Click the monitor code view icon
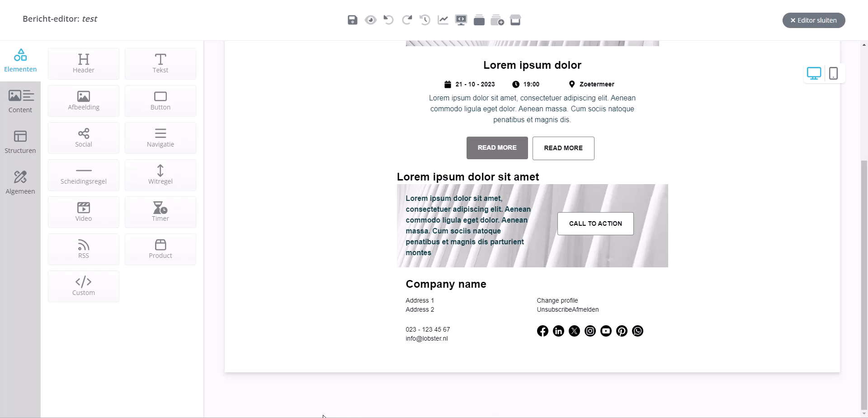868x418 pixels. tap(461, 20)
